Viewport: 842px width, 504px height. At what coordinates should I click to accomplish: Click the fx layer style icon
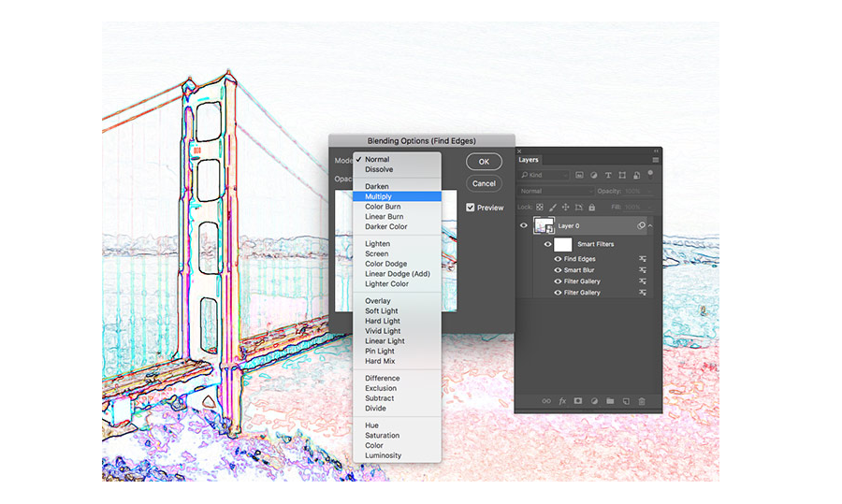tap(562, 401)
